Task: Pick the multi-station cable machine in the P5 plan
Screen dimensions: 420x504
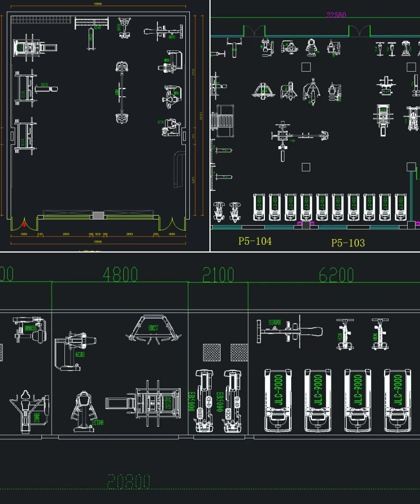Action: coord(300,140)
